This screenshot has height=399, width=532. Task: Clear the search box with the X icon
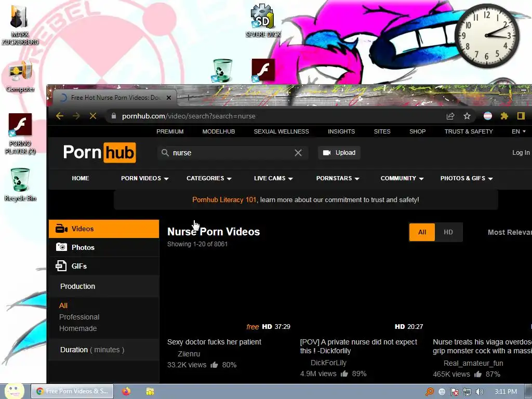(298, 153)
